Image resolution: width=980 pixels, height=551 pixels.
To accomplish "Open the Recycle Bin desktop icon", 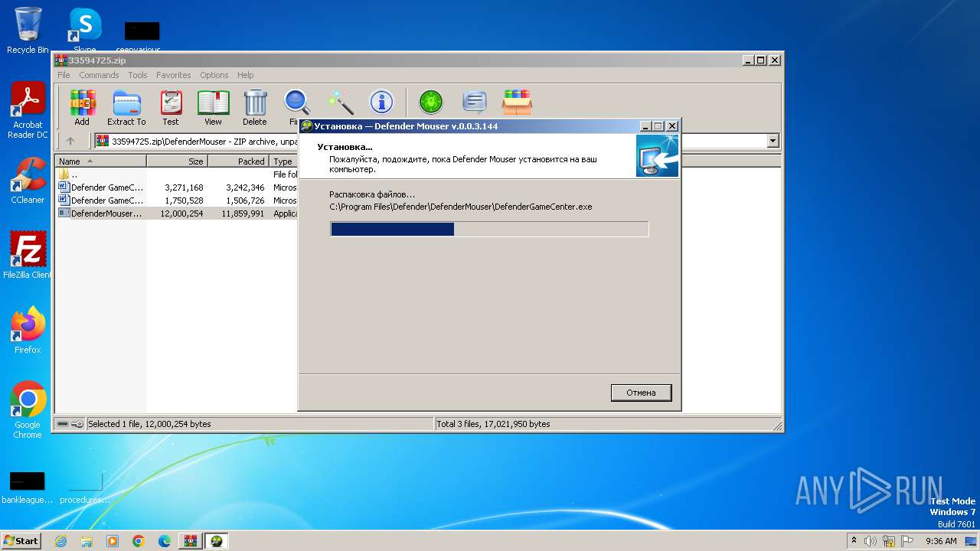I will [28, 31].
